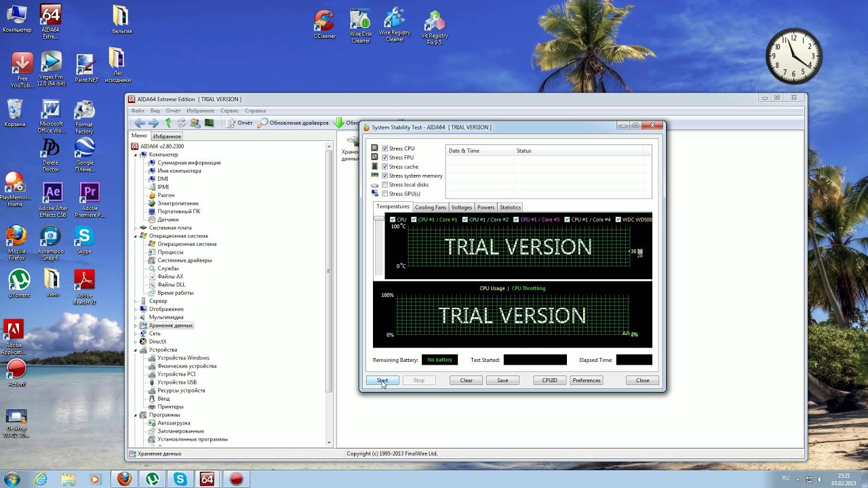Switch to the Избранное tab
This screenshot has height=488, width=868.
tap(167, 136)
